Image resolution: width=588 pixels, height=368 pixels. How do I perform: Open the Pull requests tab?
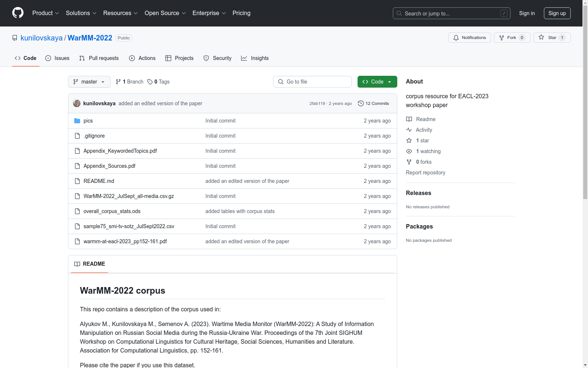[x=99, y=58]
